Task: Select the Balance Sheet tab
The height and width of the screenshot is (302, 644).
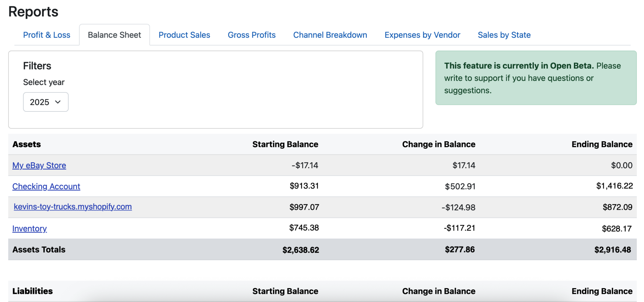Action: pyautogui.click(x=114, y=35)
